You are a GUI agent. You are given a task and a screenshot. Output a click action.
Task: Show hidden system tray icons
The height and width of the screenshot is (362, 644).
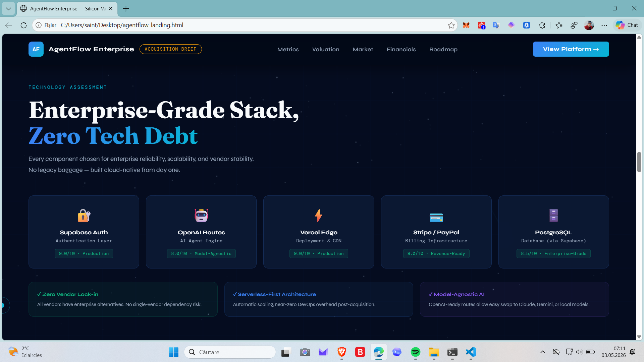coord(543,352)
